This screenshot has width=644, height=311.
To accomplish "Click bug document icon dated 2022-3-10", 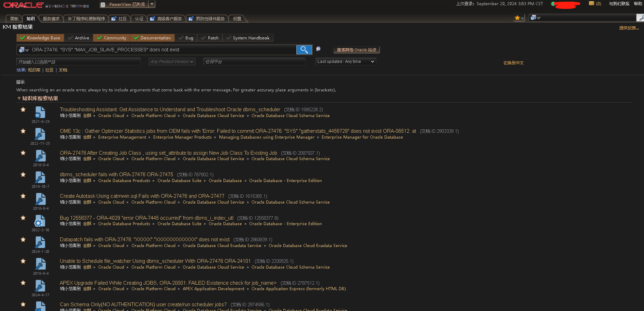I will (x=40, y=221).
